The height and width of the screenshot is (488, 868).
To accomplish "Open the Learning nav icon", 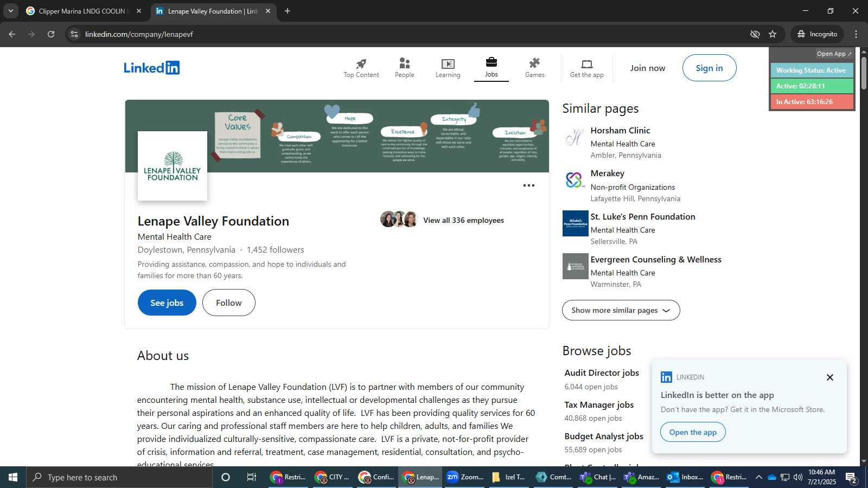I will tap(448, 63).
